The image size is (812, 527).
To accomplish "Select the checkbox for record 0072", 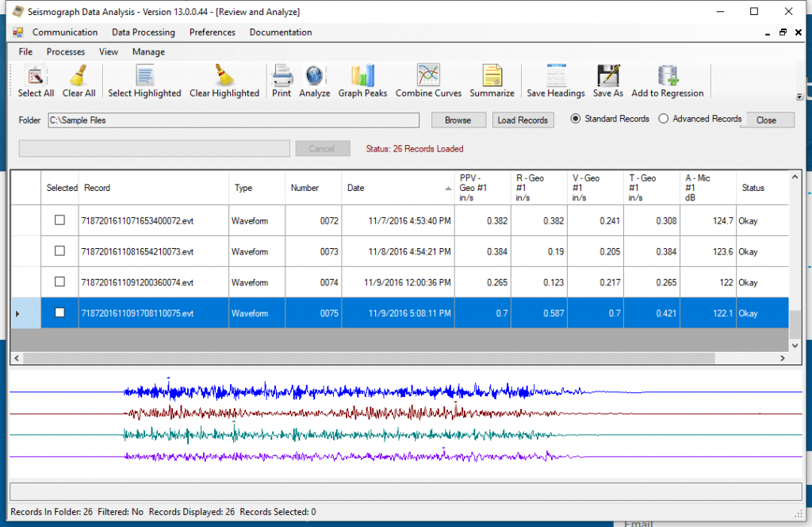I will (x=59, y=220).
